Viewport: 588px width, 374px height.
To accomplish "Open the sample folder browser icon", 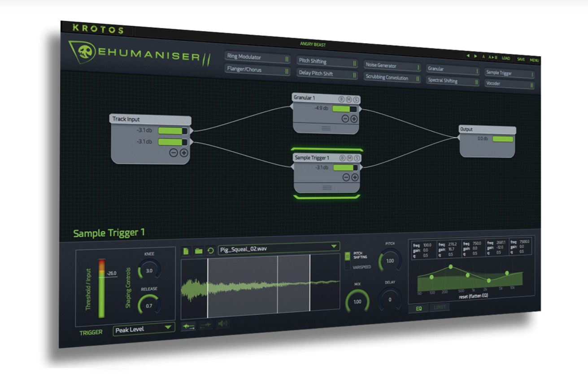I will click(x=198, y=251).
